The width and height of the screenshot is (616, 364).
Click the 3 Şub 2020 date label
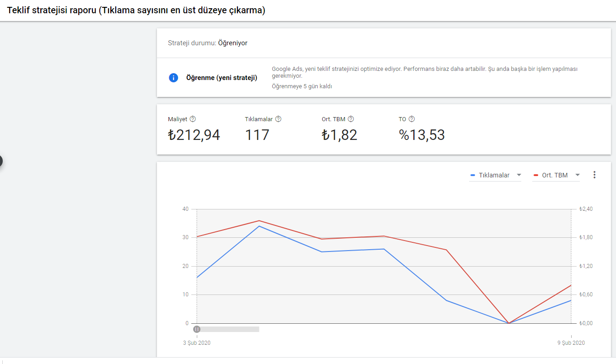[197, 343]
